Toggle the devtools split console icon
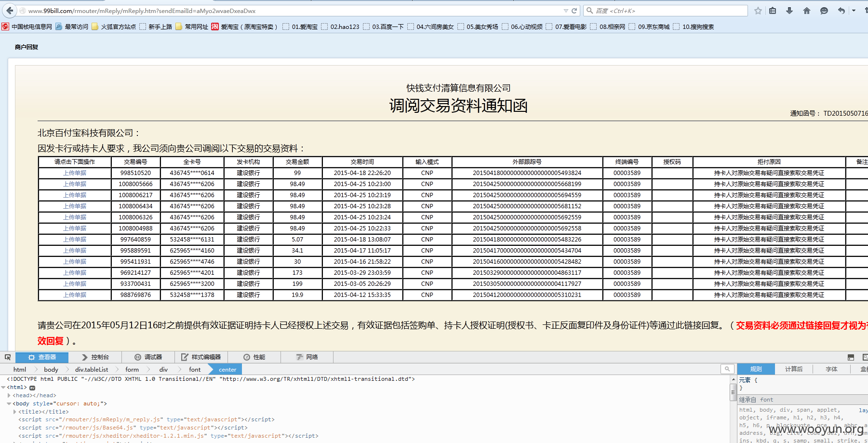 [x=851, y=357]
